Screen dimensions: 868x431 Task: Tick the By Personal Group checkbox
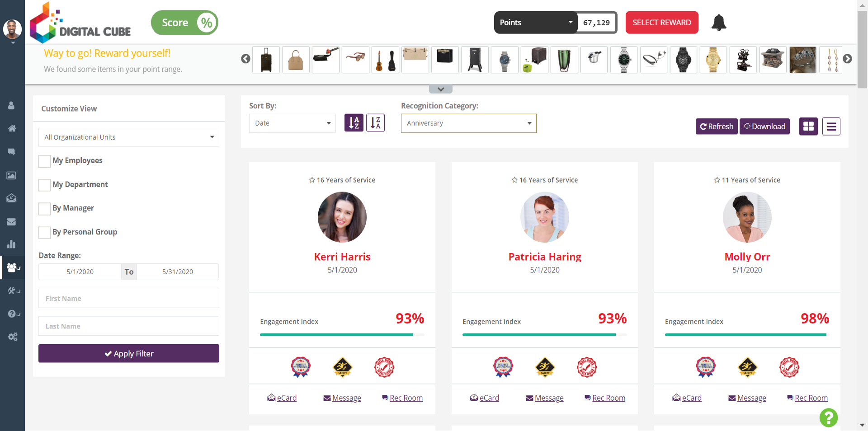click(44, 233)
